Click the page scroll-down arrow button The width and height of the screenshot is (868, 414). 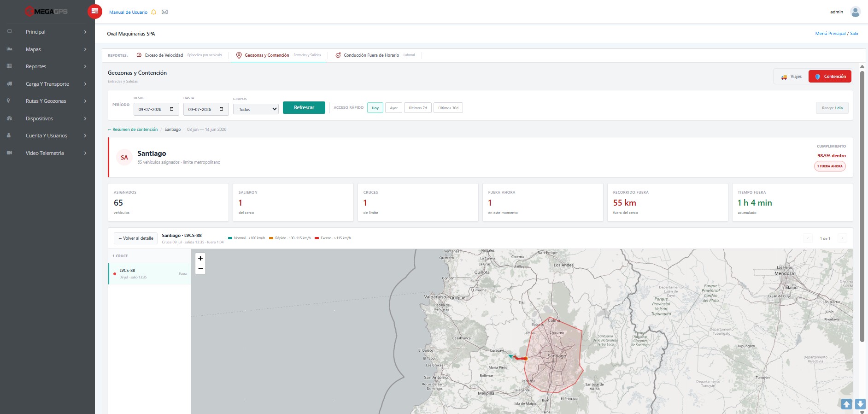[x=860, y=404]
